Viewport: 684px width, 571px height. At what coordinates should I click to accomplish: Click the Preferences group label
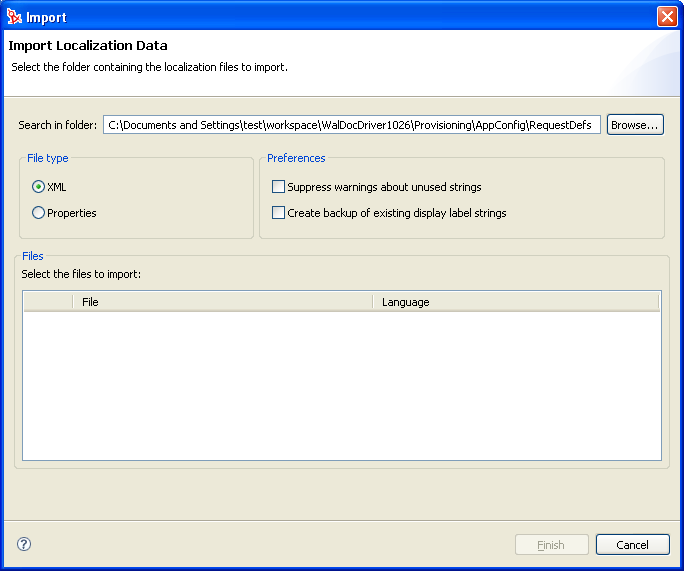pos(296,158)
